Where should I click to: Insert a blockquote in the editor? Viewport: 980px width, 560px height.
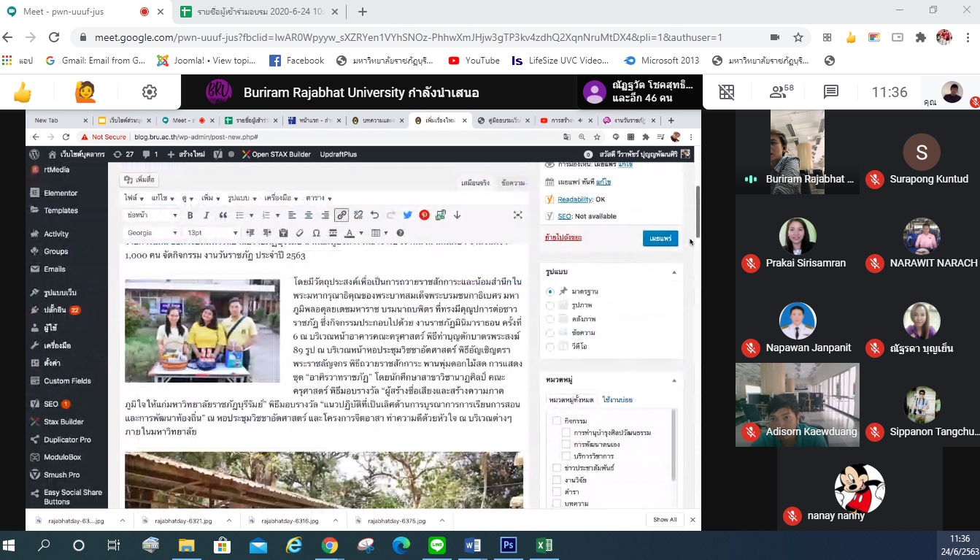(223, 215)
